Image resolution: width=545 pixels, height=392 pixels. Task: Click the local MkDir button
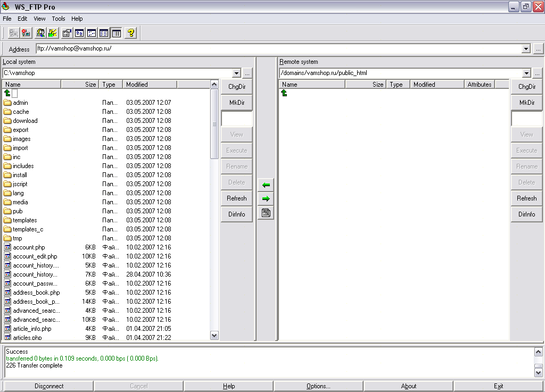click(237, 103)
